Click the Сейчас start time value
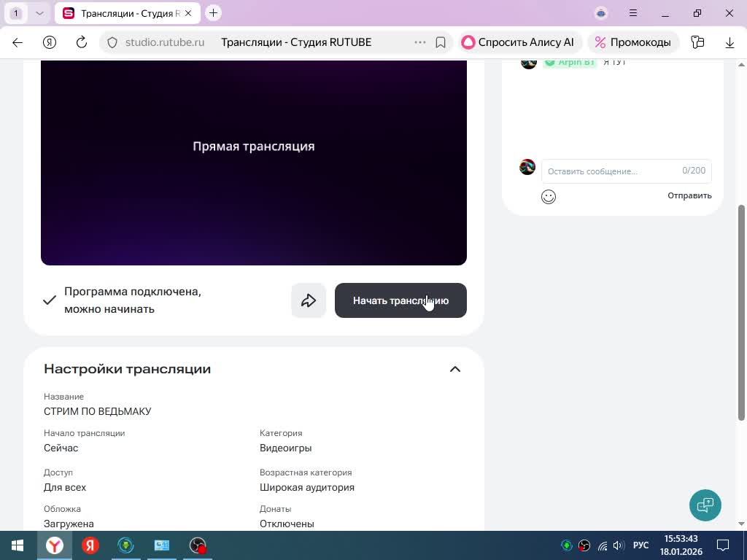747x560 pixels. click(61, 448)
